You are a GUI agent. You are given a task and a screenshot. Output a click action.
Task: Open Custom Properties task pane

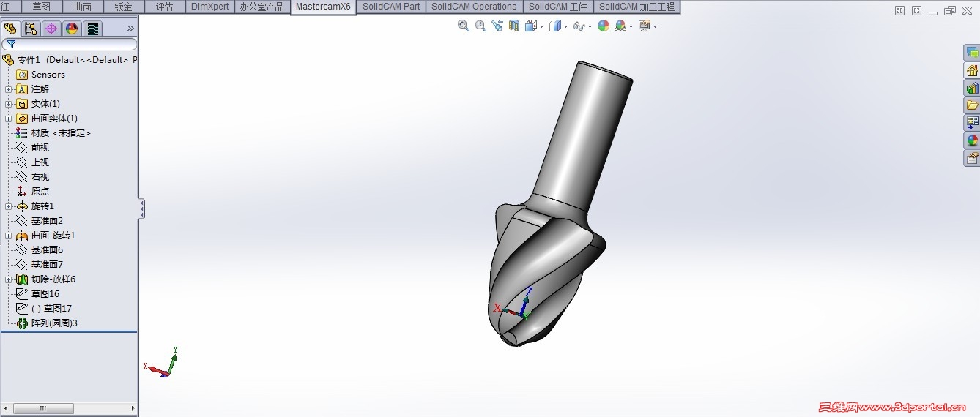coord(972,157)
